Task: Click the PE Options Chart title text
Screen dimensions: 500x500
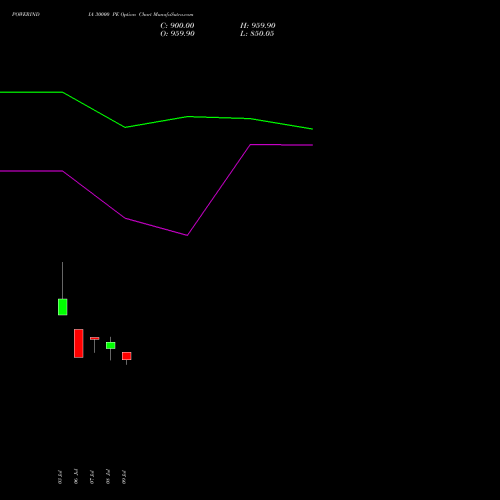Action: [x=140, y=14]
